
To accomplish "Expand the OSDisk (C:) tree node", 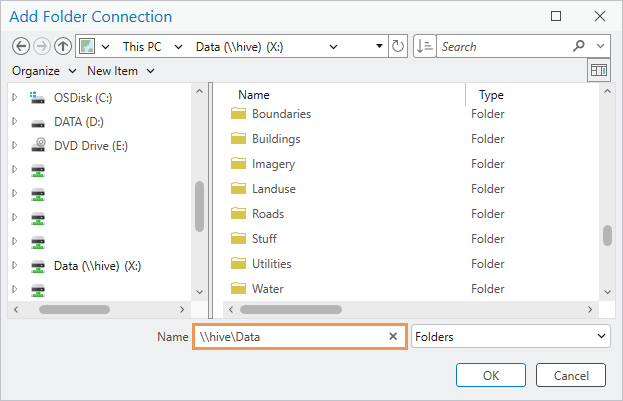I will (x=15, y=97).
